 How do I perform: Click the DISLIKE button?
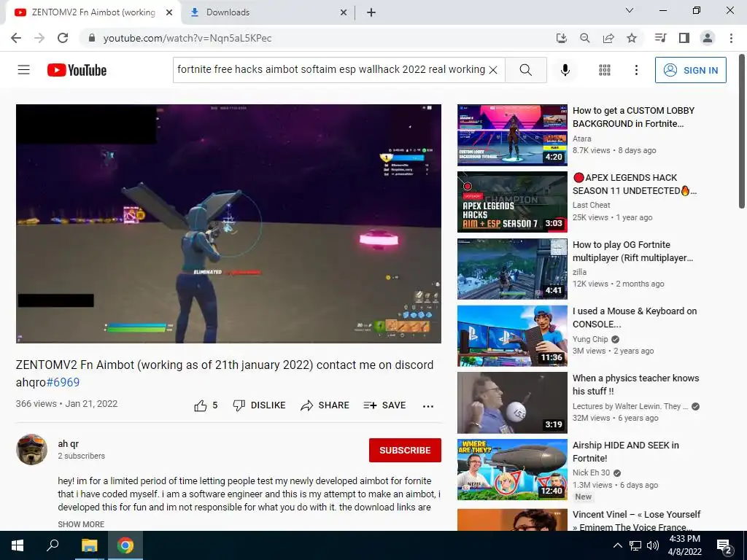click(259, 405)
